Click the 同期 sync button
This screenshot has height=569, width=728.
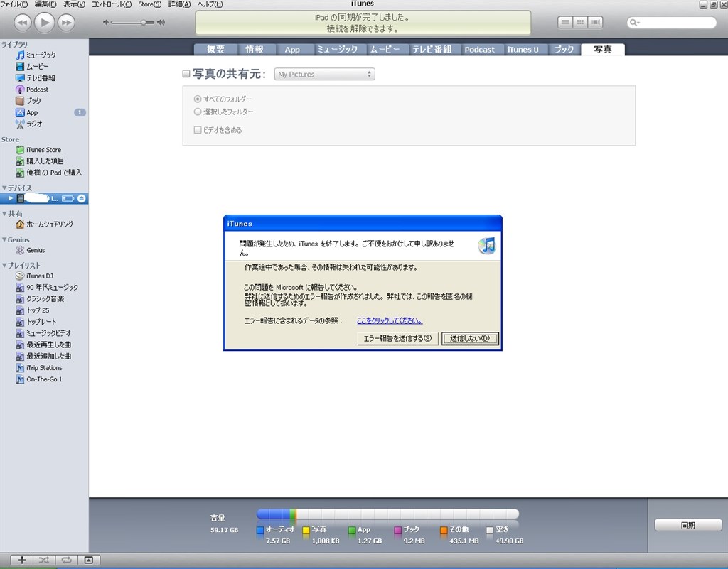click(688, 525)
